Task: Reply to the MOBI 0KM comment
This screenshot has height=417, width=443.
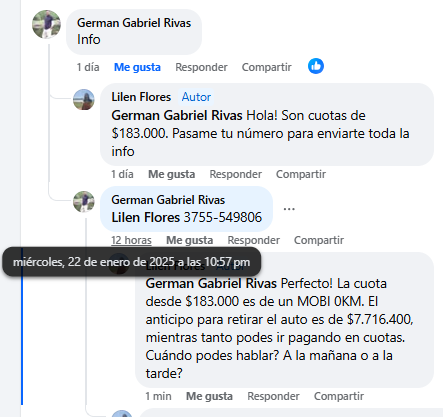Action: (x=273, y=396)
